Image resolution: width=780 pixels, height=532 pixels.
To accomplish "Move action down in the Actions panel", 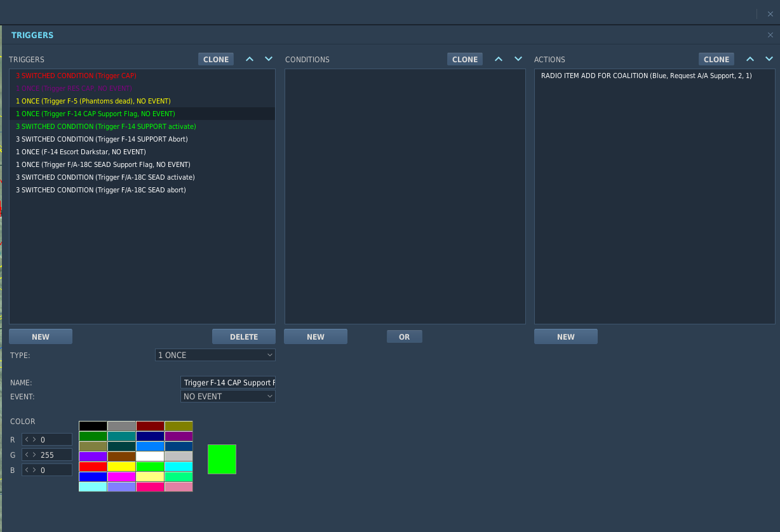I will coord(769,59).
